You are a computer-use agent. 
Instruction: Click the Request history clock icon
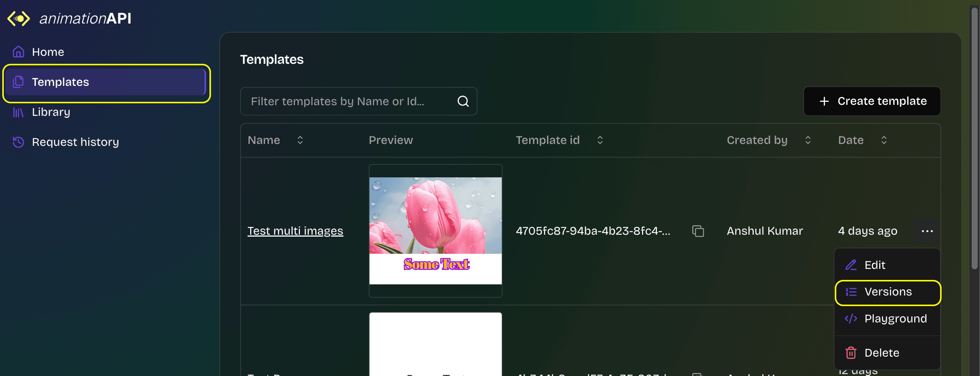pyautogui.click(x=18, y=142)
